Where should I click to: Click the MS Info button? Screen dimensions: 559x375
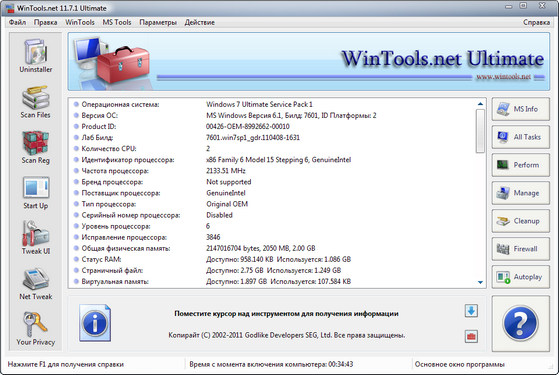pyautogui.click(x=520, y=109)
